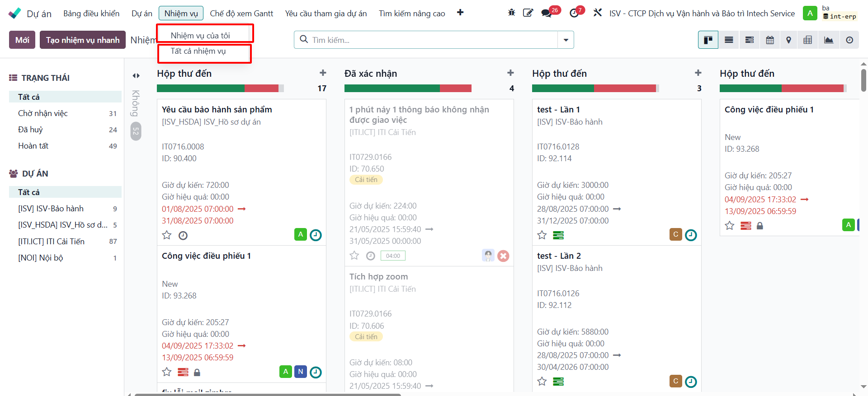This screenshot has height=396, width=868.
Task: Toggle the column fold arrows icon
Action: tap(136, 75)
